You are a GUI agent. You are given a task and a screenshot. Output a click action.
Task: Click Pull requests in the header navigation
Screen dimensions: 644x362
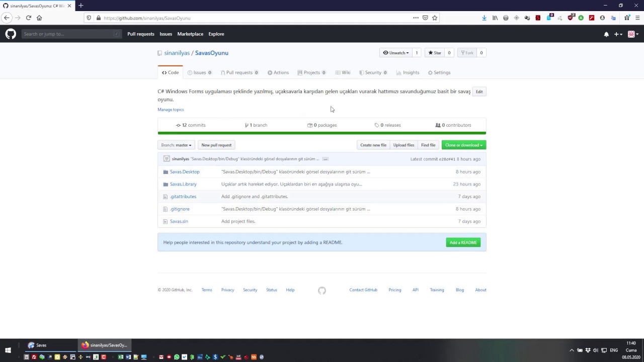(141, 34)
